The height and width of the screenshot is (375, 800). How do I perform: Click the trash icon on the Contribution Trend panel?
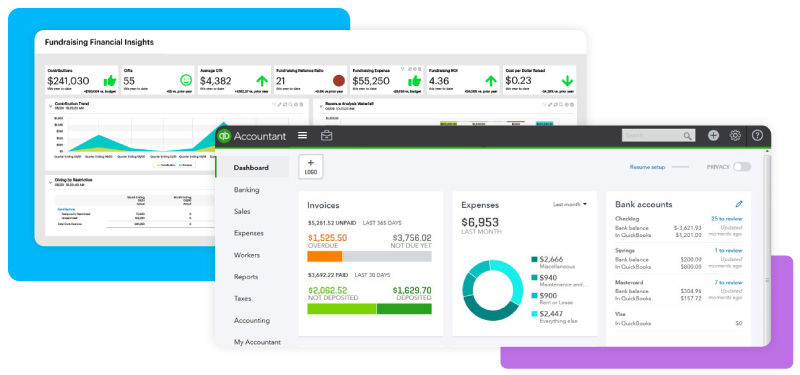click(301, 105)
